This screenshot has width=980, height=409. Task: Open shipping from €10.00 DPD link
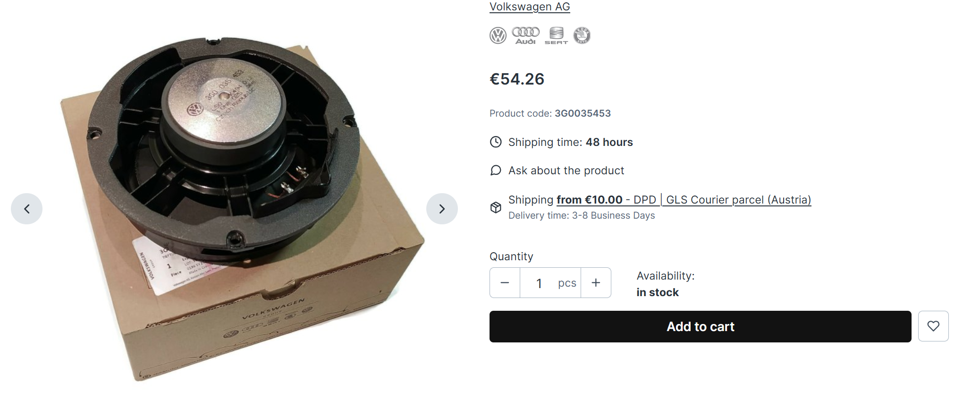click(606, 200)
